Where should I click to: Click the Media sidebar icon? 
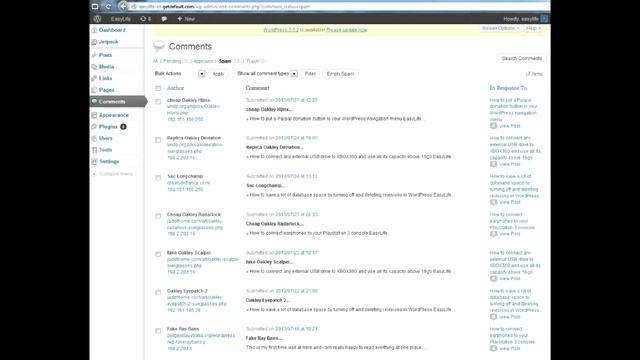pyautogui.click(x=94, y=67)
